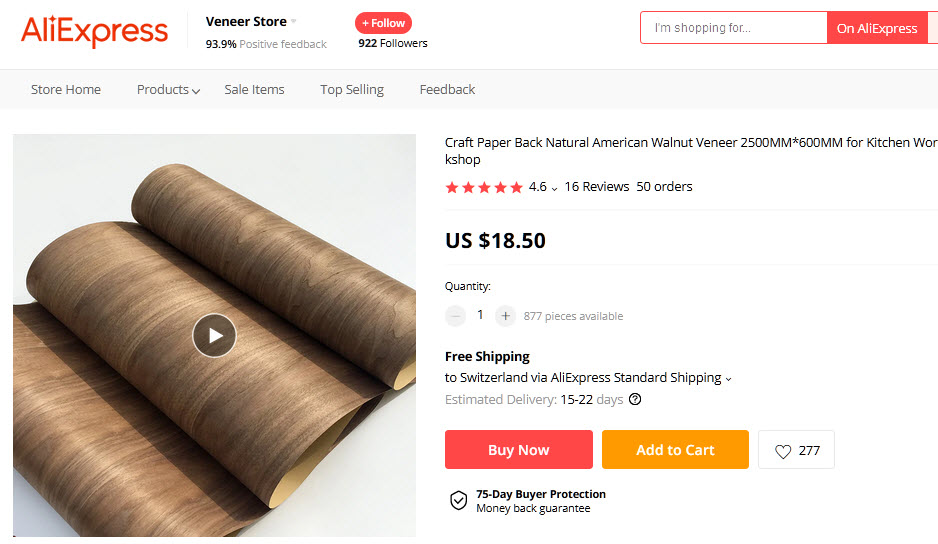Expand the Veneer Store dropdown arrow
This screenshot has width=938, height=544.
294,22
